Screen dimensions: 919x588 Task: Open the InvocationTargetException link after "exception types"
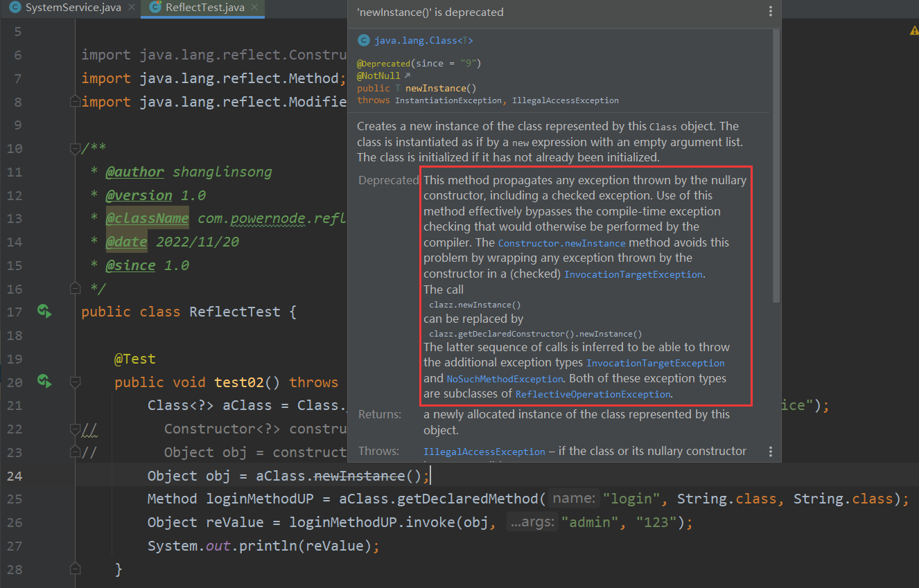pyautogui.click(x=656, y=364)
